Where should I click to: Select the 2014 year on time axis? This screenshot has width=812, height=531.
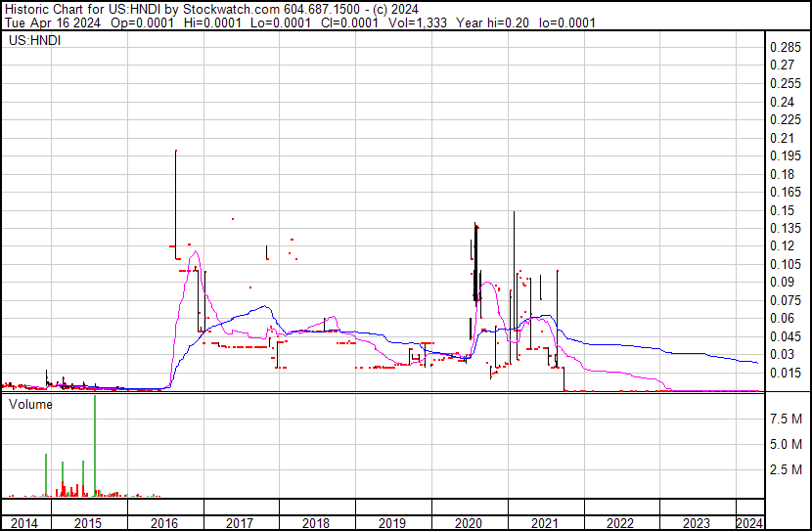click(x=25, y=523)
